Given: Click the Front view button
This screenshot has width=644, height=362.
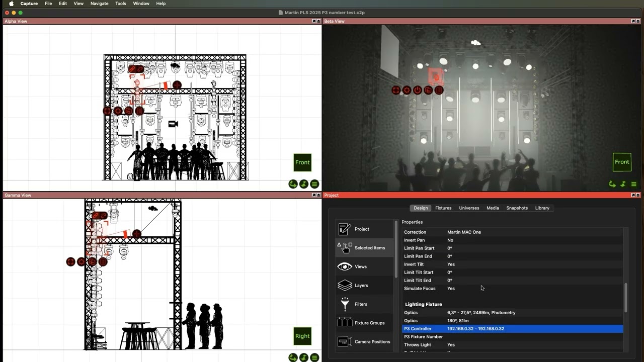Looking at the screenshot, I should (302, 162).
